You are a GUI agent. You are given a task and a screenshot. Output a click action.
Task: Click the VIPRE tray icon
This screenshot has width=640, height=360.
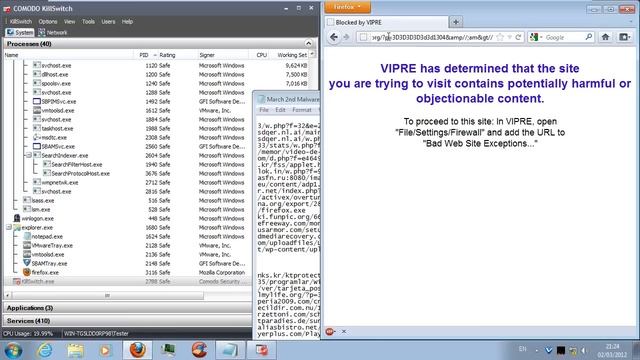(x=549, y=350)
